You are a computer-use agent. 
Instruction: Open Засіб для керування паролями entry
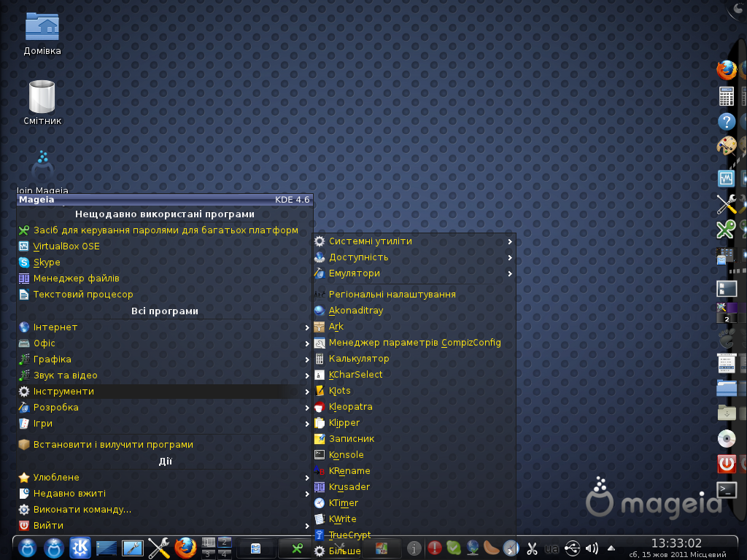164,230
